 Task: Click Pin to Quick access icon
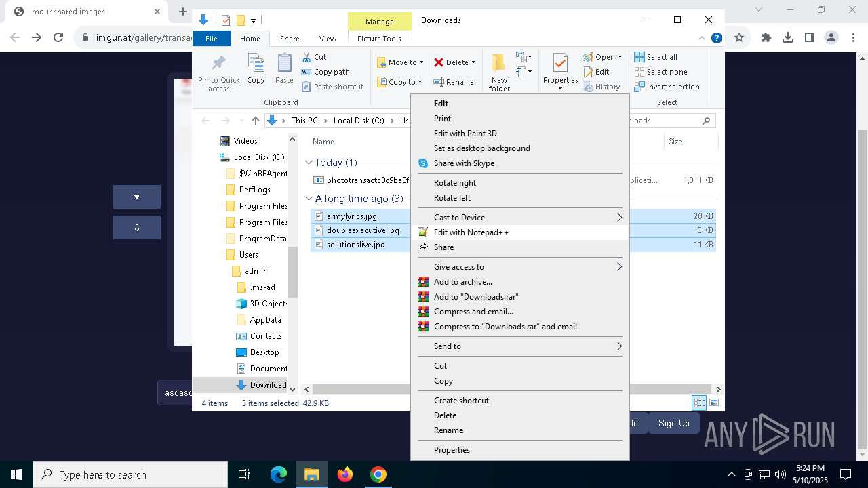pyautogui.click(x=218, y=63)
